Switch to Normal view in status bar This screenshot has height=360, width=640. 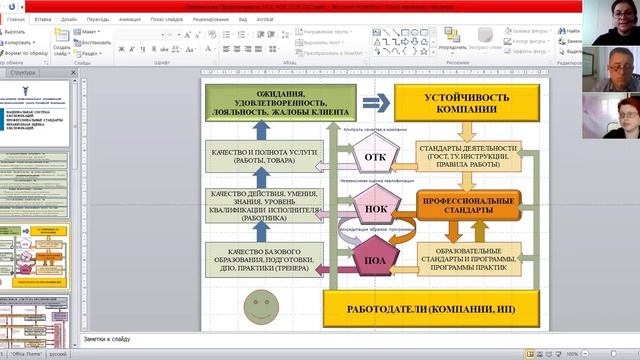click(x=530, y=354)
